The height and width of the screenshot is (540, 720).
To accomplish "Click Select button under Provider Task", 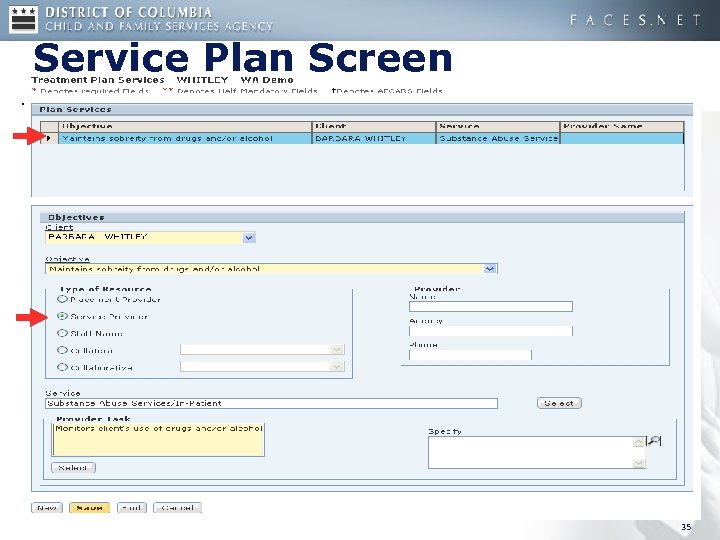I will (x=73, y=467).
